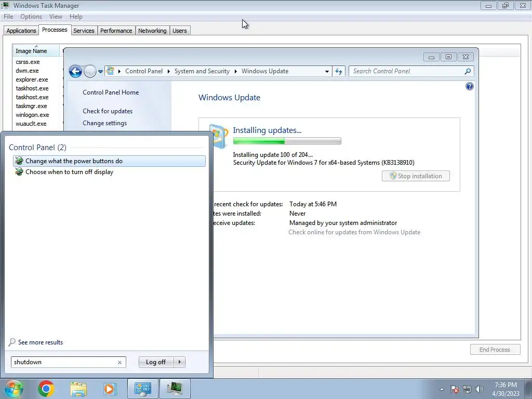Viewport: 532px width, 399px height.
Task: Show hidden system tray icons
Action: pyautogui.click(x=442, y=390)
